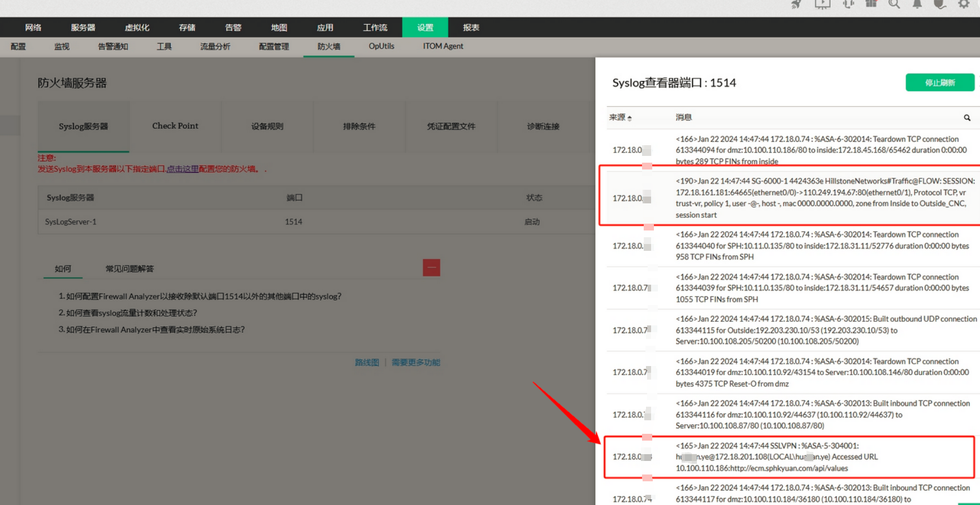This screenshot has height=505, width=980.
Task: Open the 地图 main menu
Action: 279,27
